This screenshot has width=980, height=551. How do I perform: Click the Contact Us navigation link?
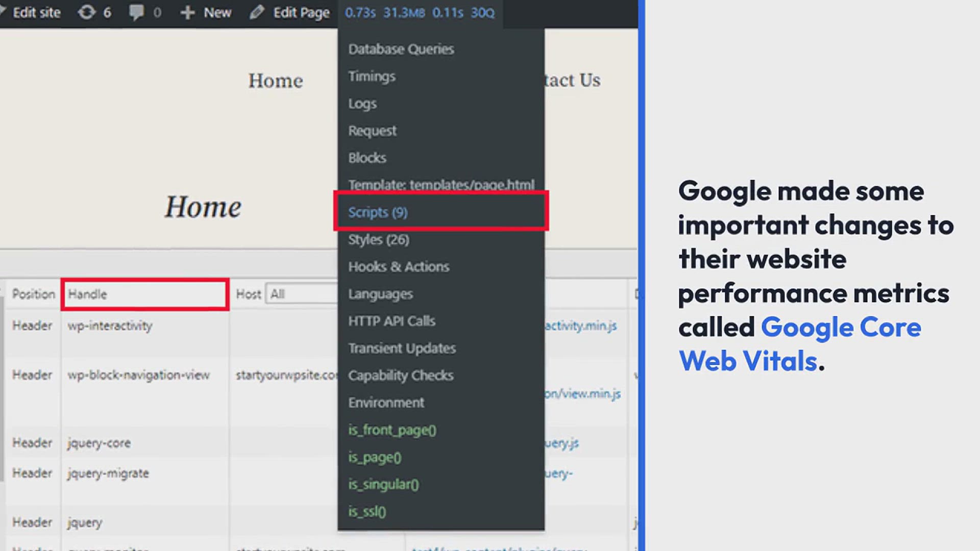tap(573, 80)
